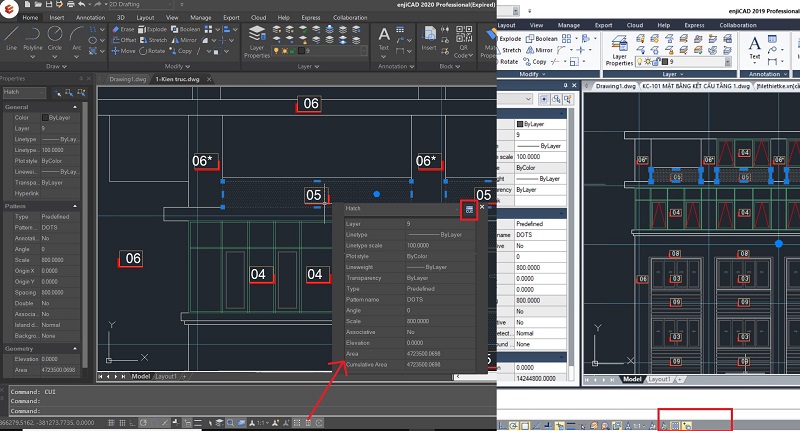
Task: Click the quick select icon in Properties panel
Action: coord(81,92)
